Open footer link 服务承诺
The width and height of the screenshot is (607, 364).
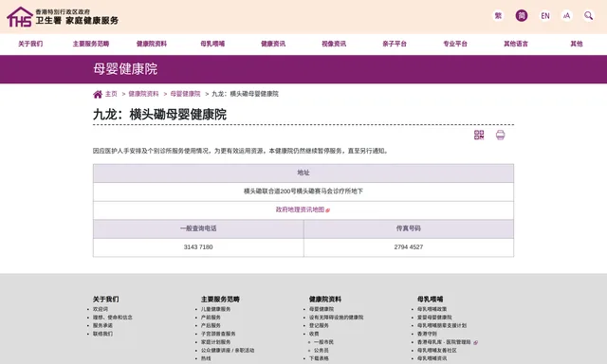click(102, 325)
